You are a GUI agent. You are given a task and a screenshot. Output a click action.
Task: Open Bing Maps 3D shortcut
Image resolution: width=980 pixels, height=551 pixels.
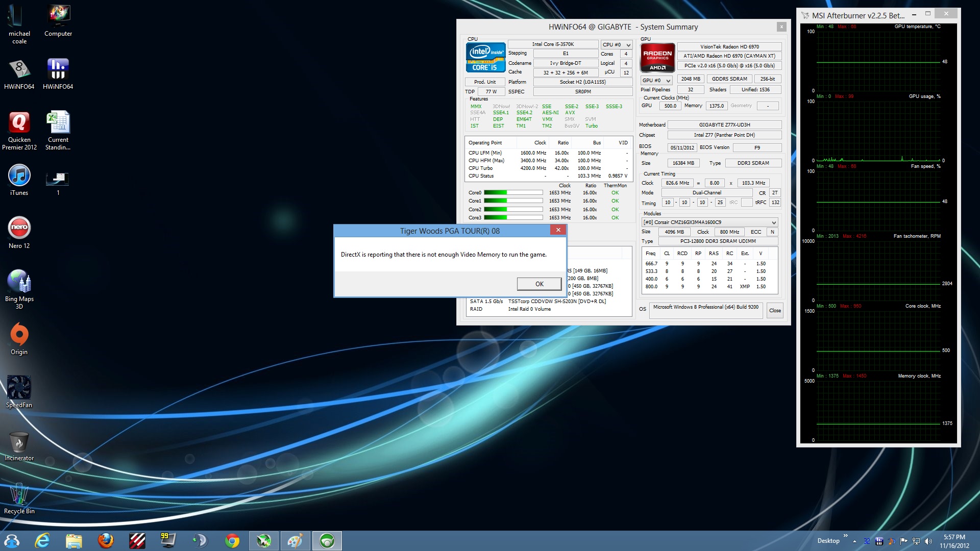coord(19,289)
